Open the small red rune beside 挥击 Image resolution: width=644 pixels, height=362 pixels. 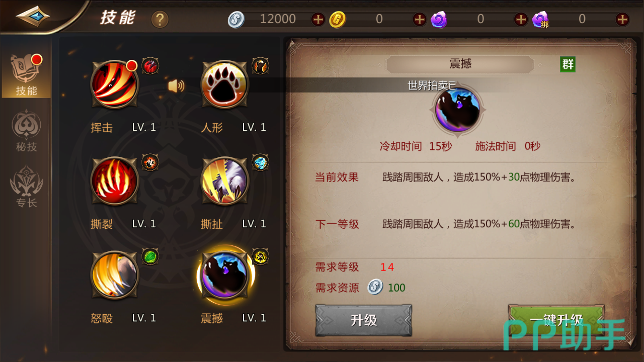150,66
